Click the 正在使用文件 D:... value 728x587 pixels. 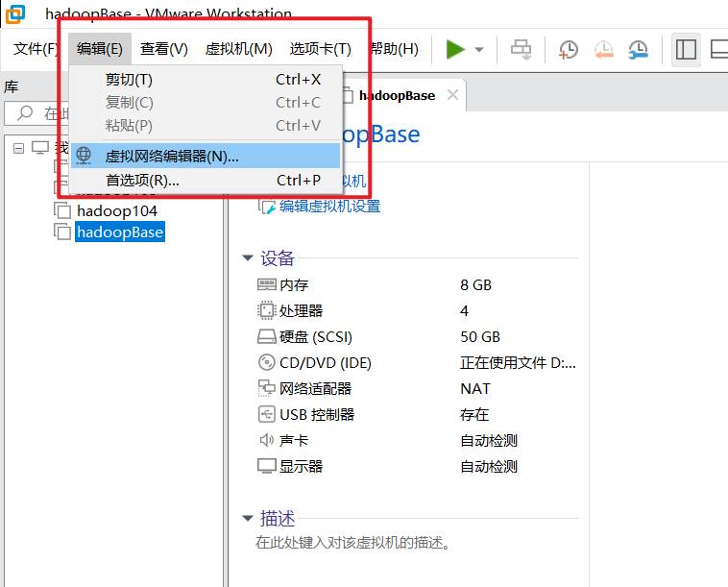[518, 363]
